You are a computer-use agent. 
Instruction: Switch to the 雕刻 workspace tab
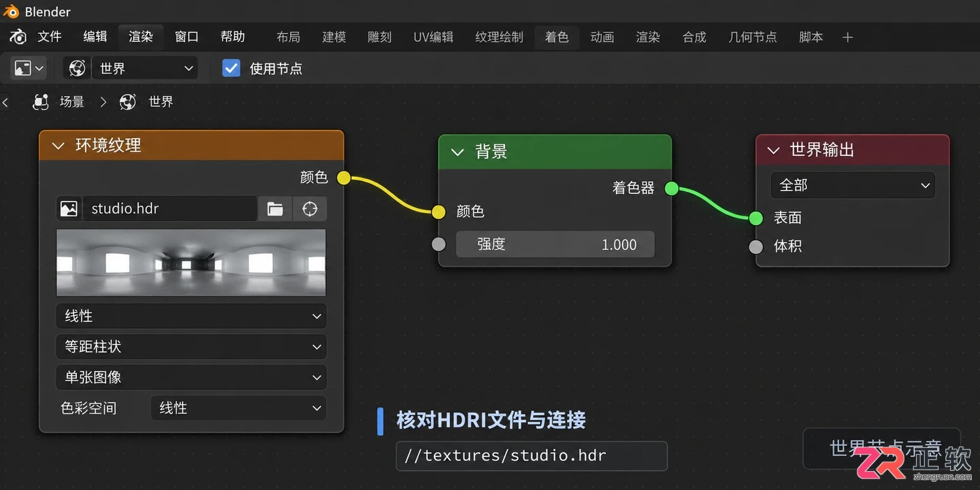coord(380,37)
